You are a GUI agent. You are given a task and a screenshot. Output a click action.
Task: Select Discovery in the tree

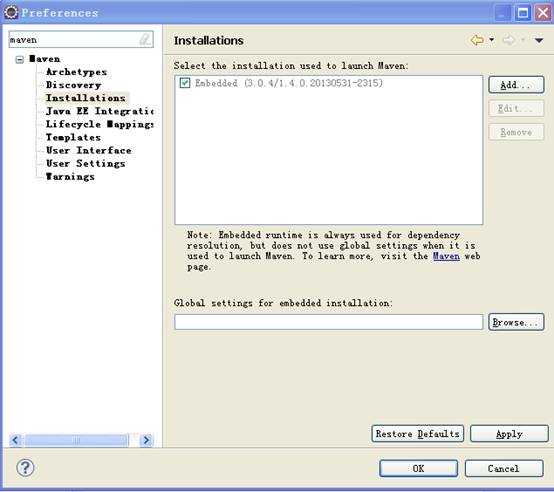coord(73,85)
